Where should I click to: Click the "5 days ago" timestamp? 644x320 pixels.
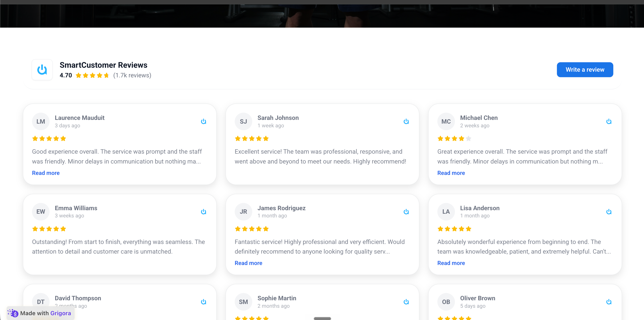pos(473,306)
